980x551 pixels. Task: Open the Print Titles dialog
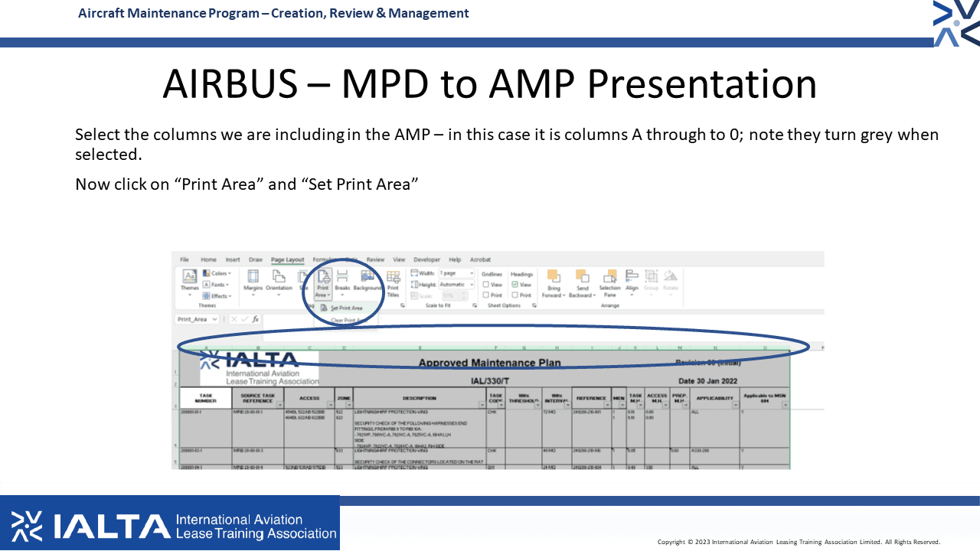(x=393, y=283)
